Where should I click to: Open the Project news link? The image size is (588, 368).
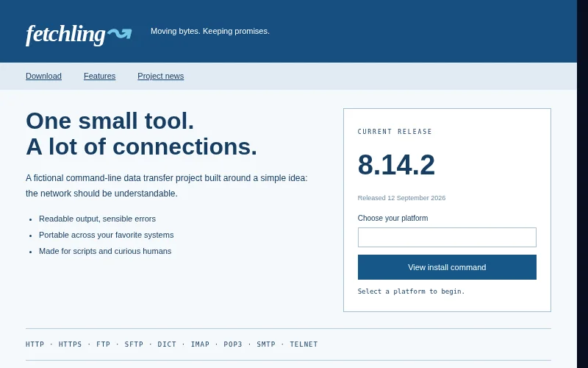[x=160, y=77]
